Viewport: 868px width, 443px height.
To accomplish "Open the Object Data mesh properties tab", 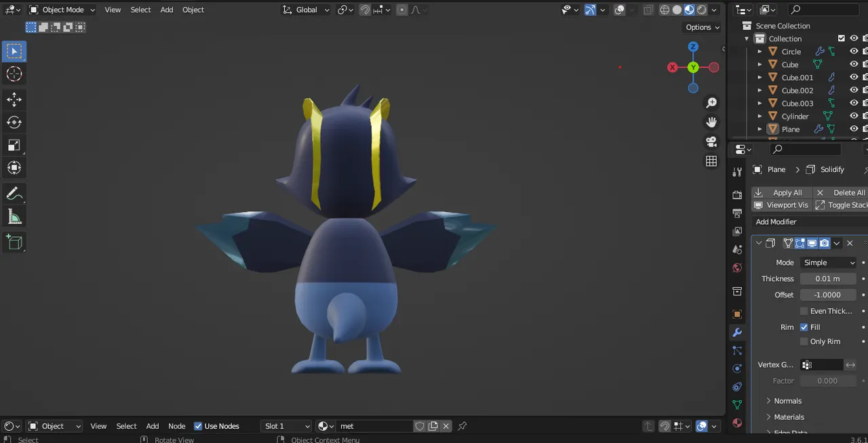I will 737,405.
